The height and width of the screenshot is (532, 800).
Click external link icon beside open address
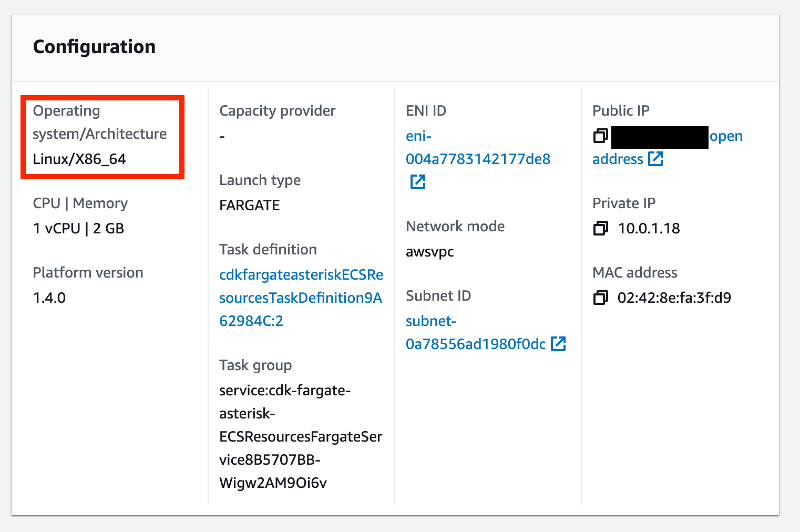[655, 159]
